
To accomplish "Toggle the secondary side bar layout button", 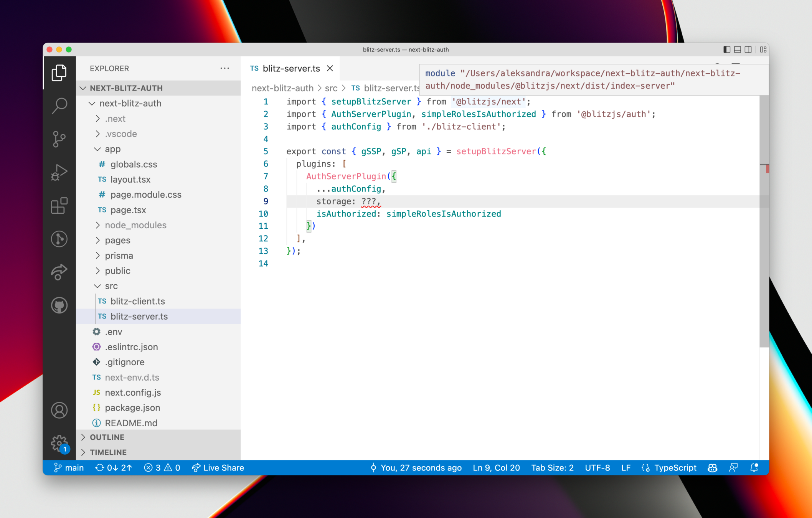I will [x=748, y=49].
